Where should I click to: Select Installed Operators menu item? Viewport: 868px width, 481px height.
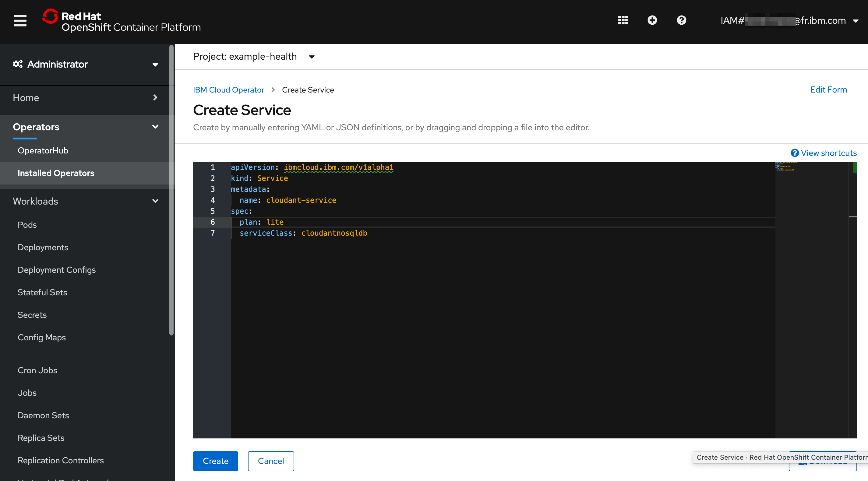pos(56,172)
